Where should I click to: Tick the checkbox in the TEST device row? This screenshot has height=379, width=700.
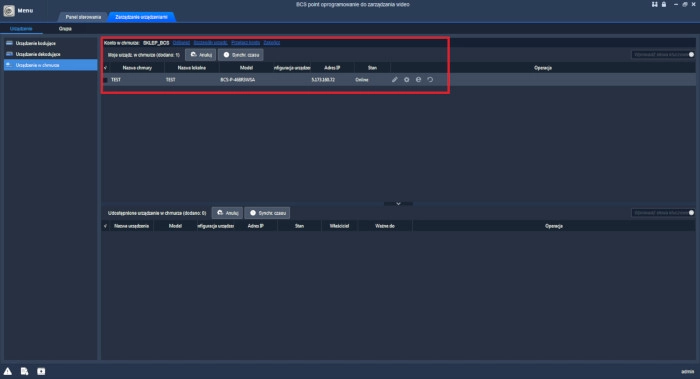coord(106,80)
